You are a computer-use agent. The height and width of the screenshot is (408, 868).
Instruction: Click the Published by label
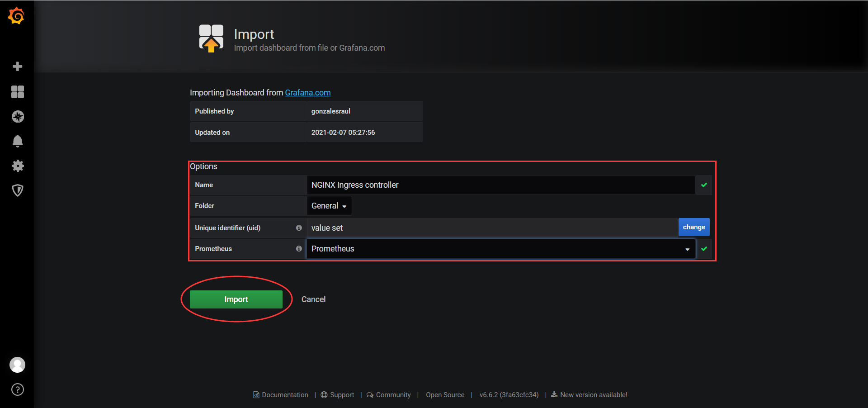click(x=214, y=111)
